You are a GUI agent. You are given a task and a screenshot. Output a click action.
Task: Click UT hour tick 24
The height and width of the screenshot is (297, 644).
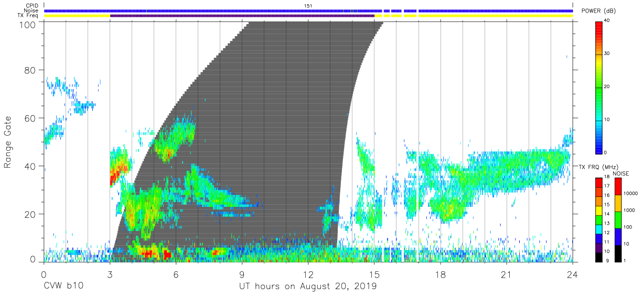tap(572, 276)
